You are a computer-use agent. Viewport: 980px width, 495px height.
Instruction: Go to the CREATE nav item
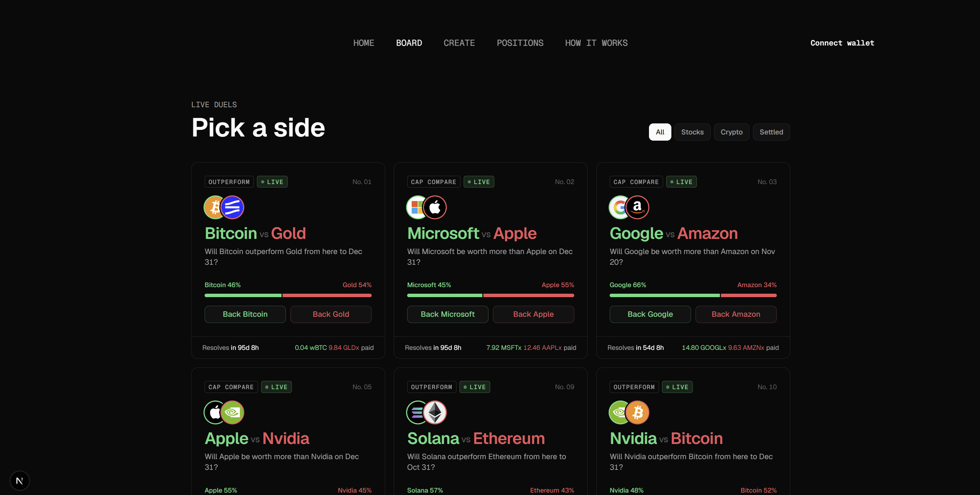coord(459,43)
